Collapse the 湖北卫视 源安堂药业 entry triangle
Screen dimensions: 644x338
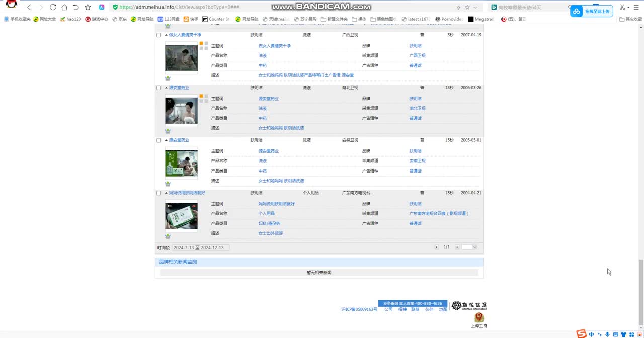click(x=166, y=88)
